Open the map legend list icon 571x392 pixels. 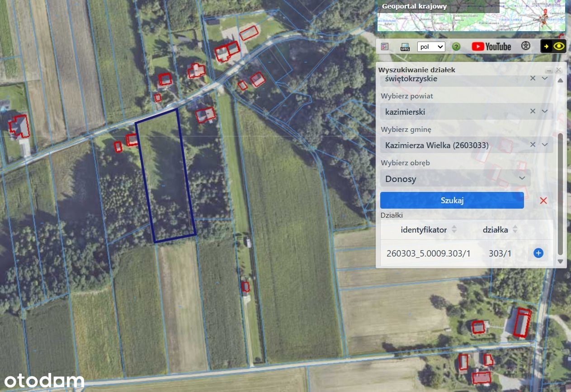pos(385,47)
